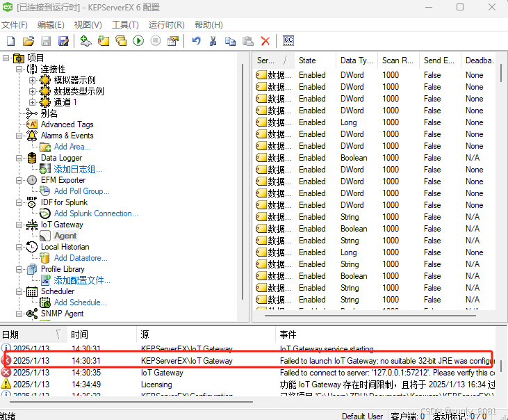Image resolution: width=508 pixels, height=420 pixels.
Task: Click the New Tag Group toolbar icon
Action: click(121, 41)
